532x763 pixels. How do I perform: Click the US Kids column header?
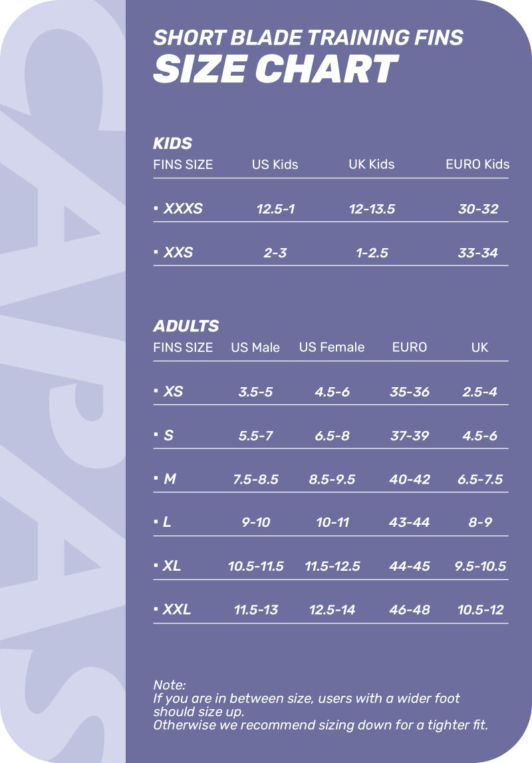coord(275,164)
